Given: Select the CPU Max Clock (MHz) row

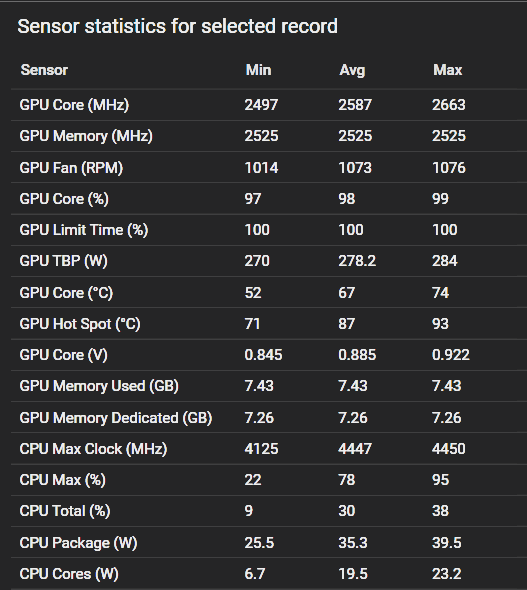Looking at the screenshot, I should tap(269, 449).
